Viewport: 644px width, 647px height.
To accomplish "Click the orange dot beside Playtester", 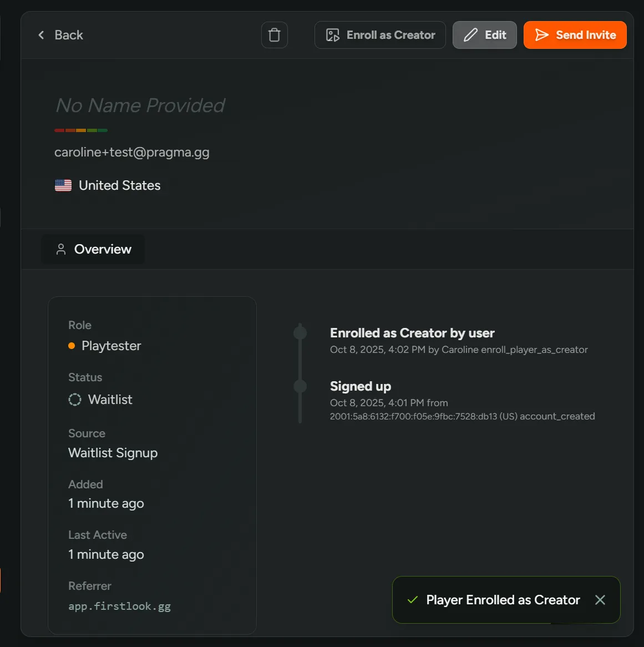I will point(72,345).
